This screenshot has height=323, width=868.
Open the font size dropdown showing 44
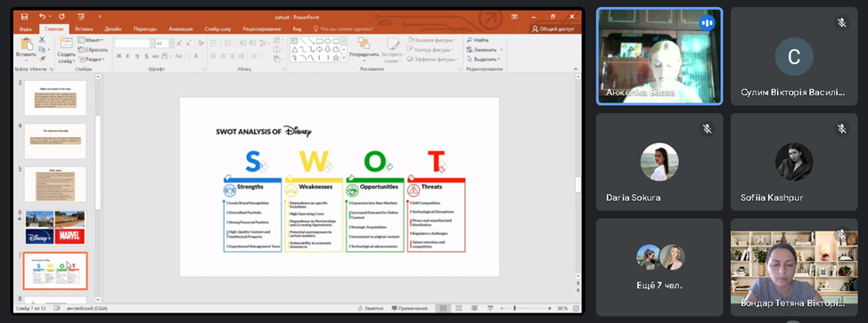click(164, 43)
